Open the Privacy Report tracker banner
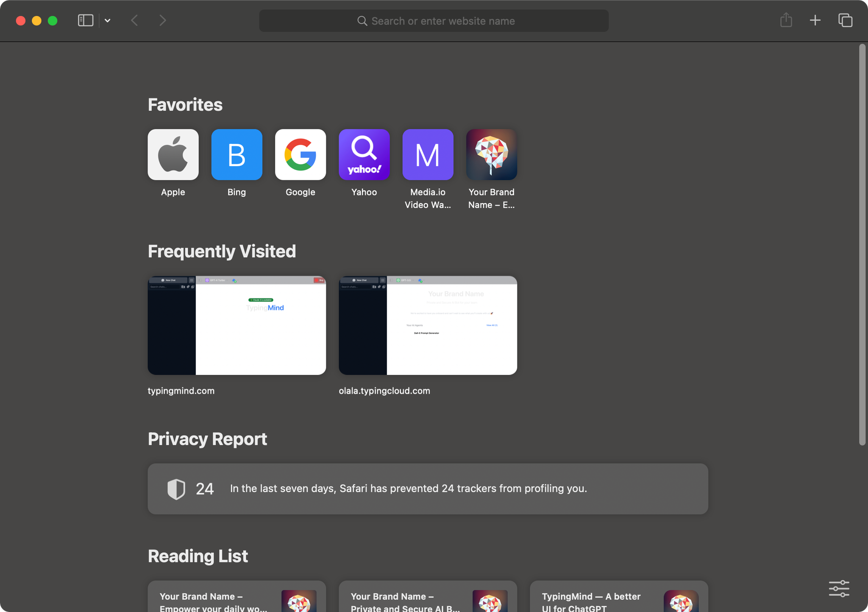 [428, 489]
